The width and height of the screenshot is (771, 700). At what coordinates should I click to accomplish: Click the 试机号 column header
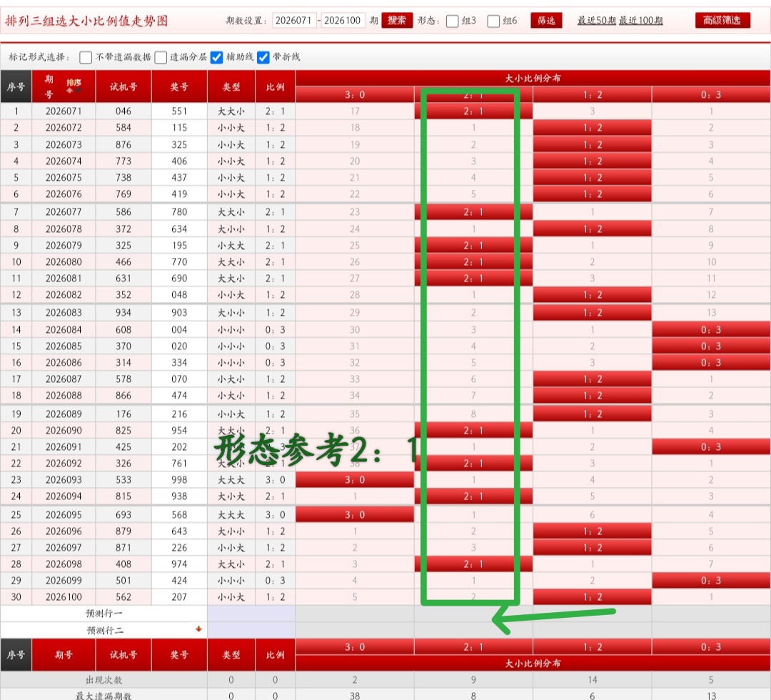124,87
